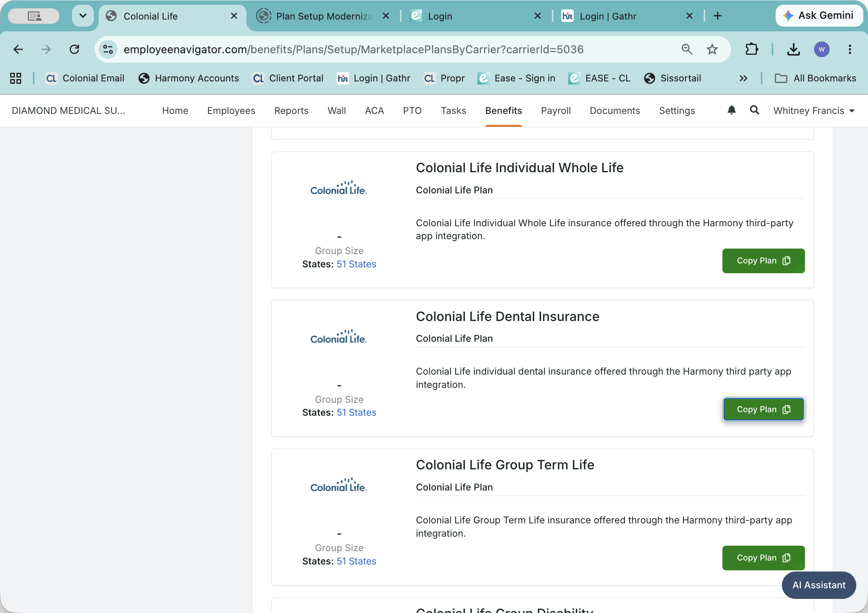Open Harmony Accounts bookmark
This screenshot has width=868, height=613.
click(189, 78)
